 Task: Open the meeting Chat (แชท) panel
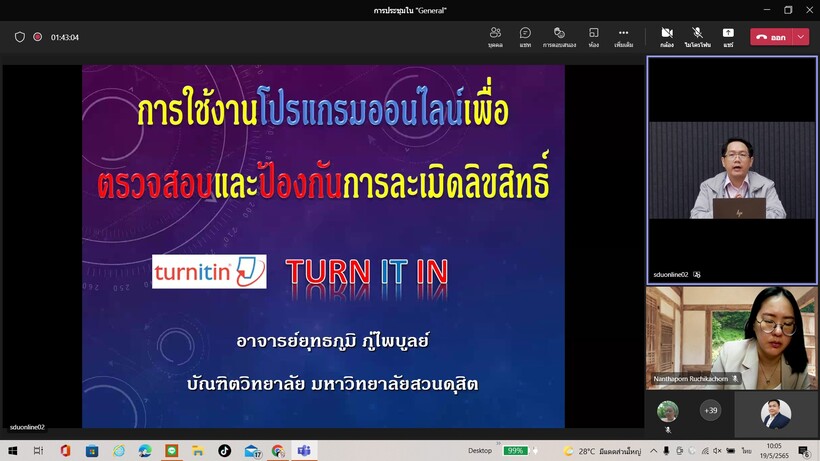coord(525,37)
